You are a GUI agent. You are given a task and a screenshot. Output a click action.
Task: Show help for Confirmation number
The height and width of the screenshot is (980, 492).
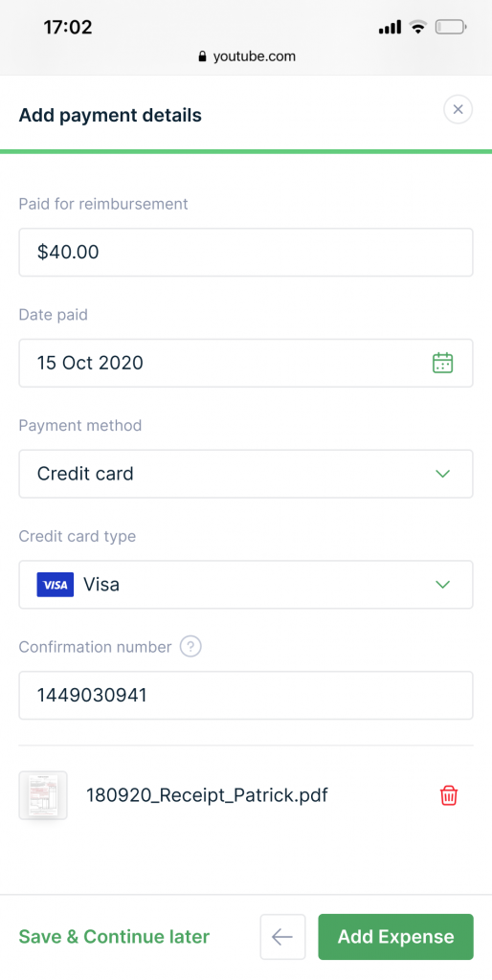tap(190, 647)
